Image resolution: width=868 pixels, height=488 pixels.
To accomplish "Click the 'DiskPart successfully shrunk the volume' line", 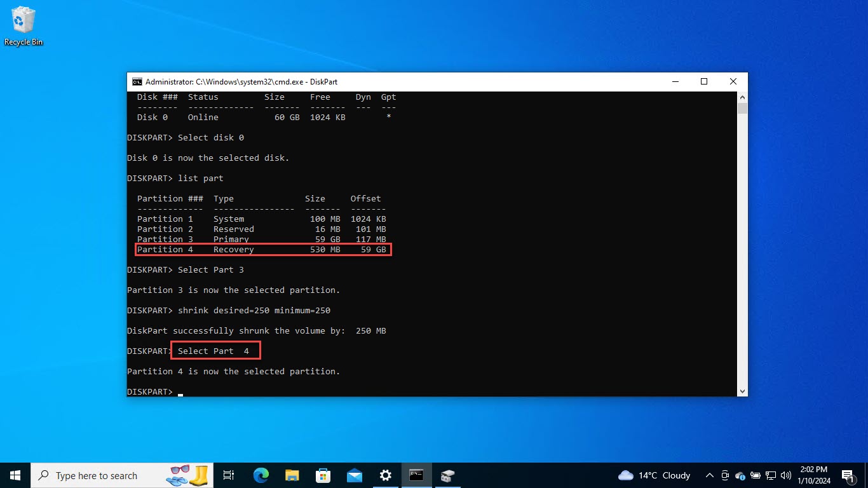I will pyautogui.click(x=257, y=331).
